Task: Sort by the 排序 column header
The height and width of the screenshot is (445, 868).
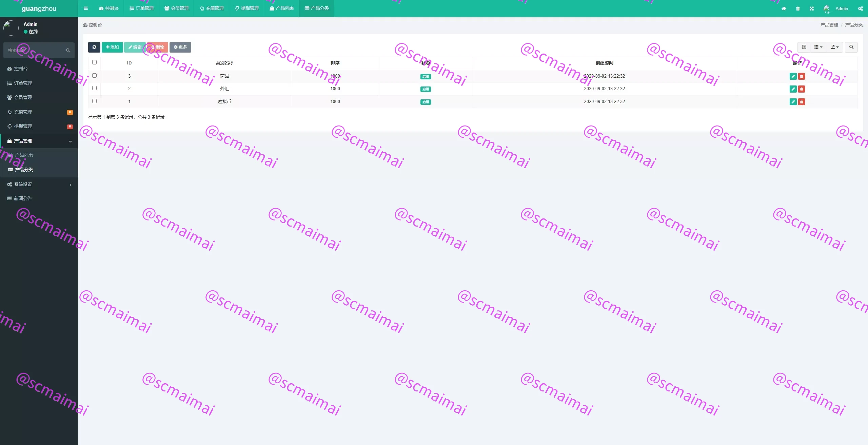Action: click(x=335, y=63)
